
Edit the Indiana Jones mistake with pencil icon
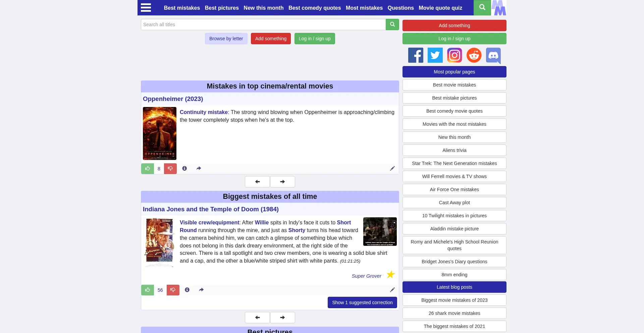[392, 290]
